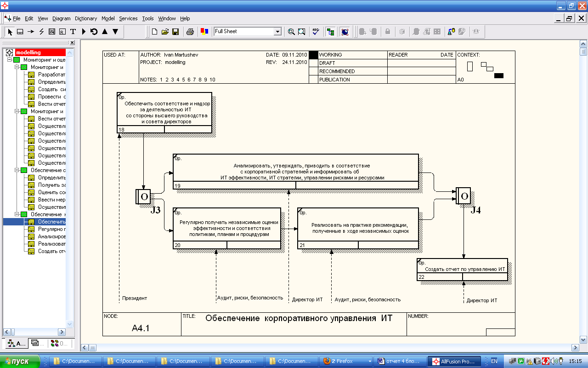
Task: Collapse the second Мониторинг и subnode
Action: [x=17, y=111]
